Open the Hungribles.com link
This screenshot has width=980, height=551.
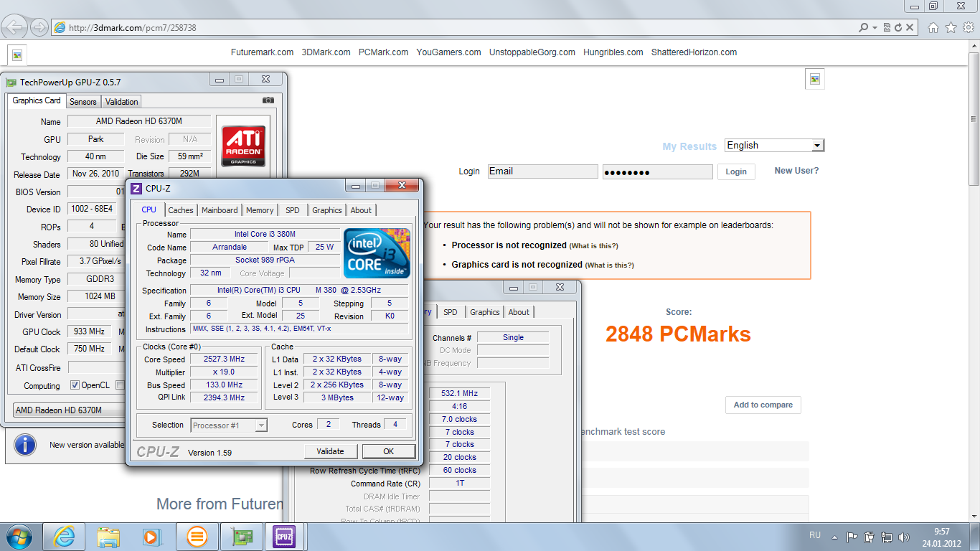pyautogui.click(x=613, y=52)
